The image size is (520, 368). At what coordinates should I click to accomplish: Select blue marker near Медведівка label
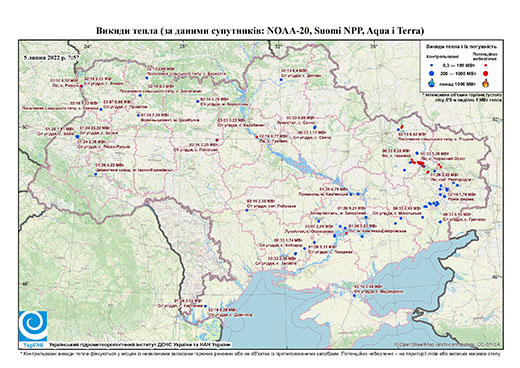coord(355,295)
